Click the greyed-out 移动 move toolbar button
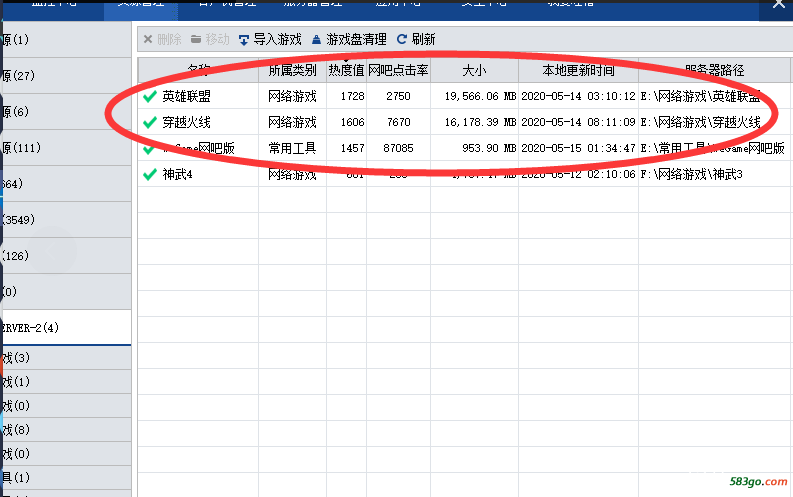 (210, 39)
